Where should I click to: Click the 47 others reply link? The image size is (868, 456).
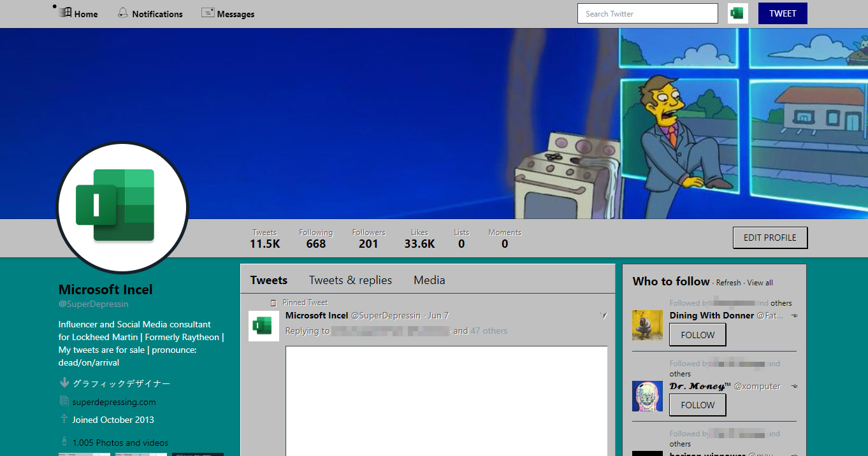pos(489,331)
